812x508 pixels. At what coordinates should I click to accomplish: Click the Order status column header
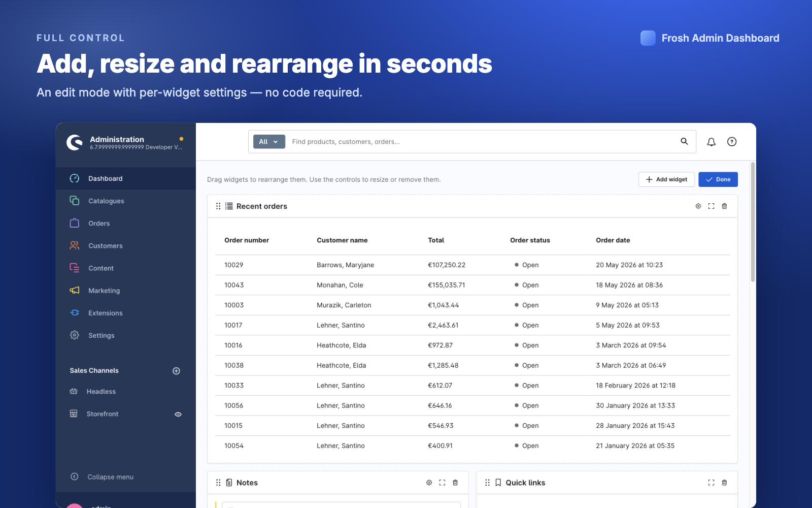[x=530, y=240]
